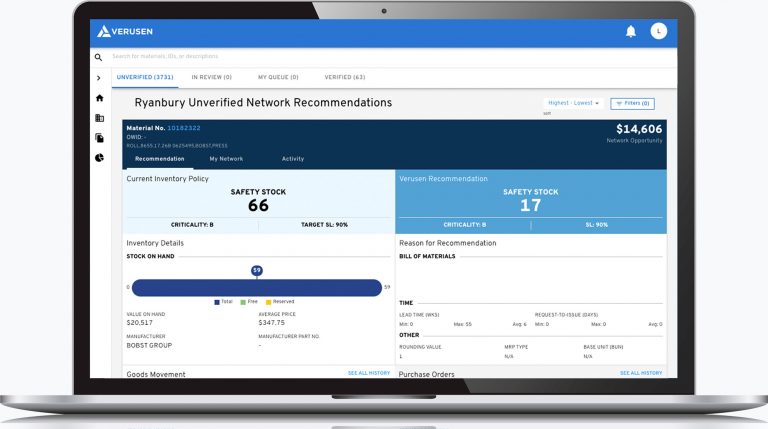Open the user avatar menu
This screenshot has width=768, height=429.
point(659,31)
